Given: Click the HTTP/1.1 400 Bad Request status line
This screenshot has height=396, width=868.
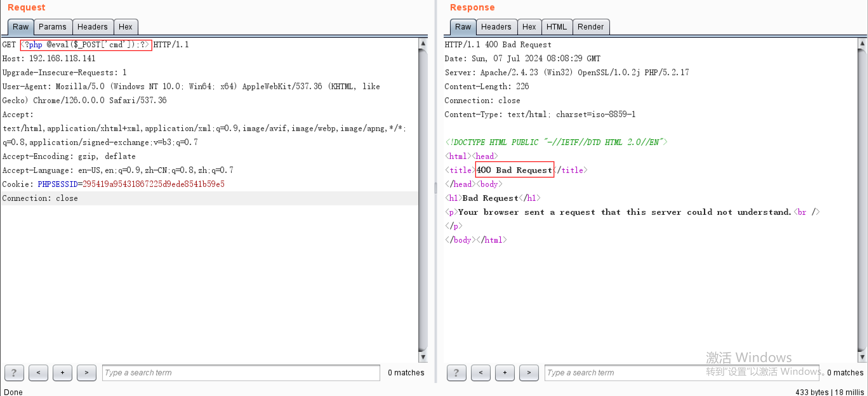Looking at the screenshot, I should (498, 44).
